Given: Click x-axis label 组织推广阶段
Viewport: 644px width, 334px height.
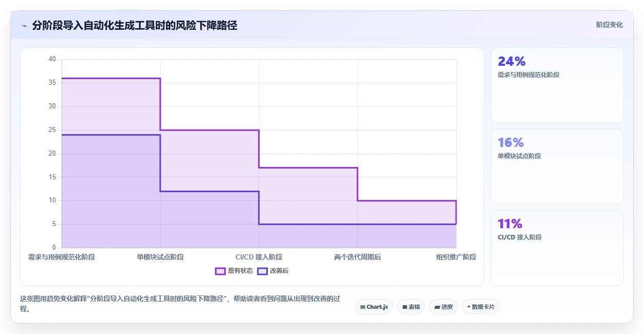Looking at the screenshot, I should [456, 257].
